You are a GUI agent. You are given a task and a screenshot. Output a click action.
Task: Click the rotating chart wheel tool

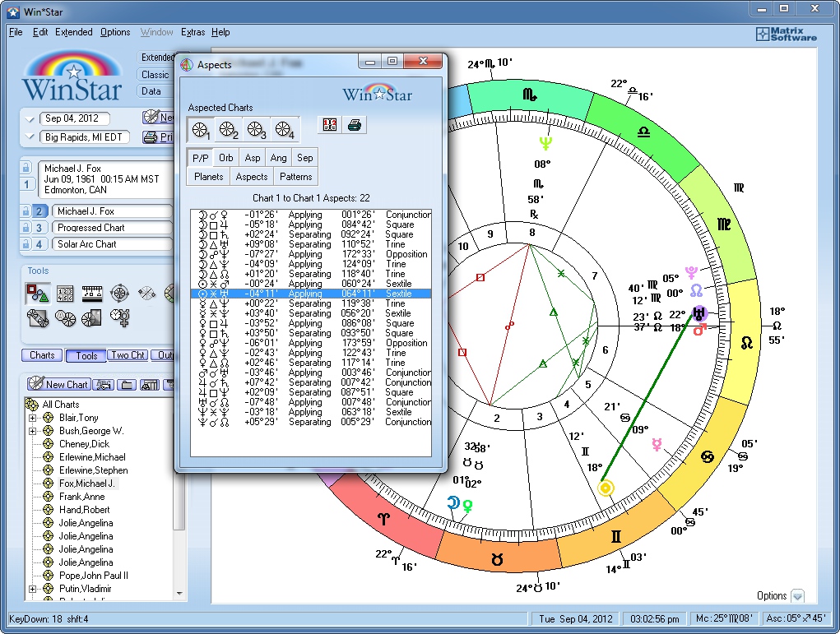click(x=119, y=294)
